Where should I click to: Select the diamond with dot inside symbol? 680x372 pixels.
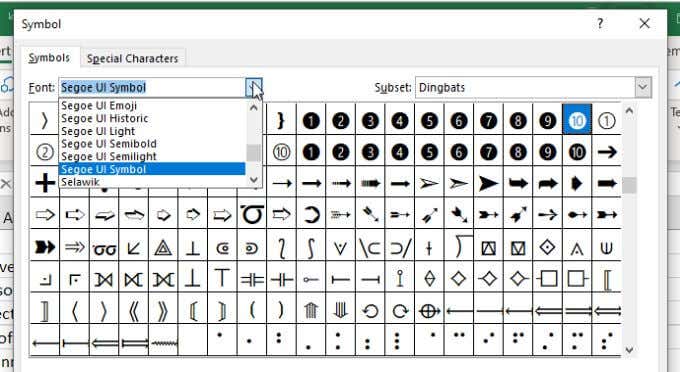point(547,247)
